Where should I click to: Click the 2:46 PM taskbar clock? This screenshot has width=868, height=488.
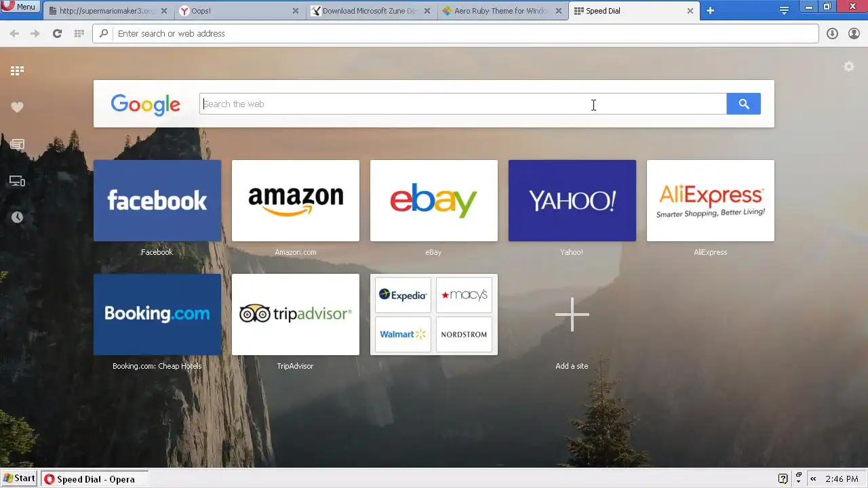842,479
